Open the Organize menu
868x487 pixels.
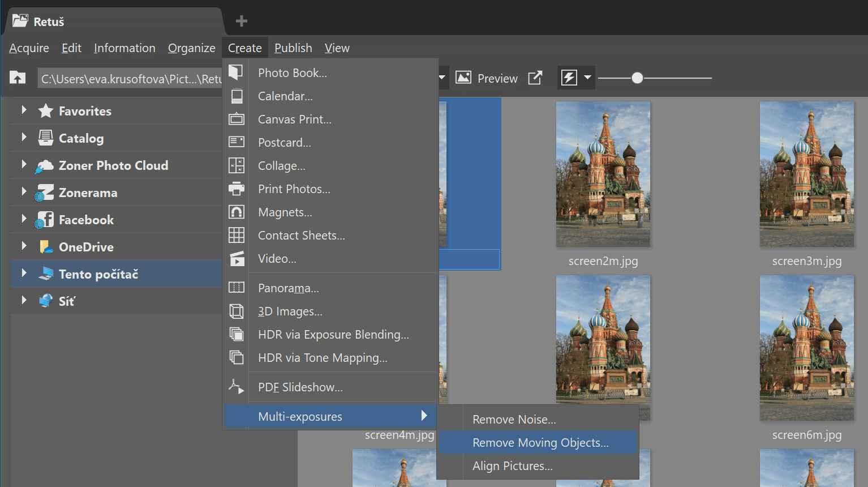[x=192, y=48]
